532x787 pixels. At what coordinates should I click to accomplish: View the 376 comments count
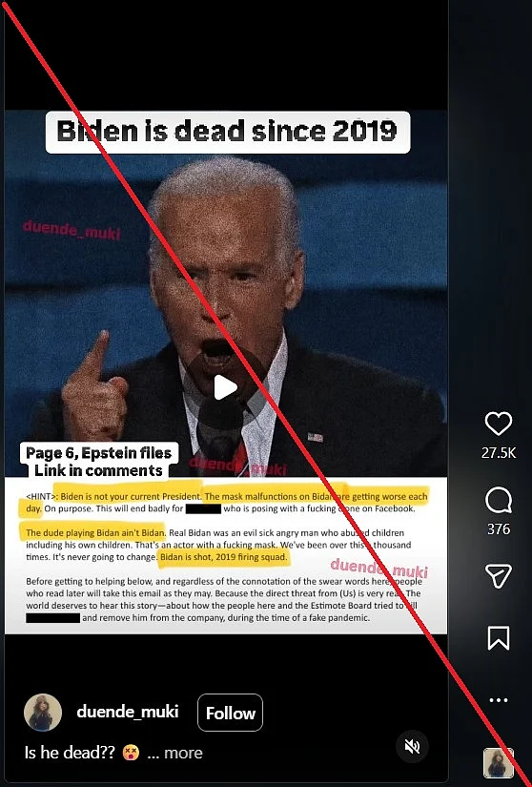point(499,529)
